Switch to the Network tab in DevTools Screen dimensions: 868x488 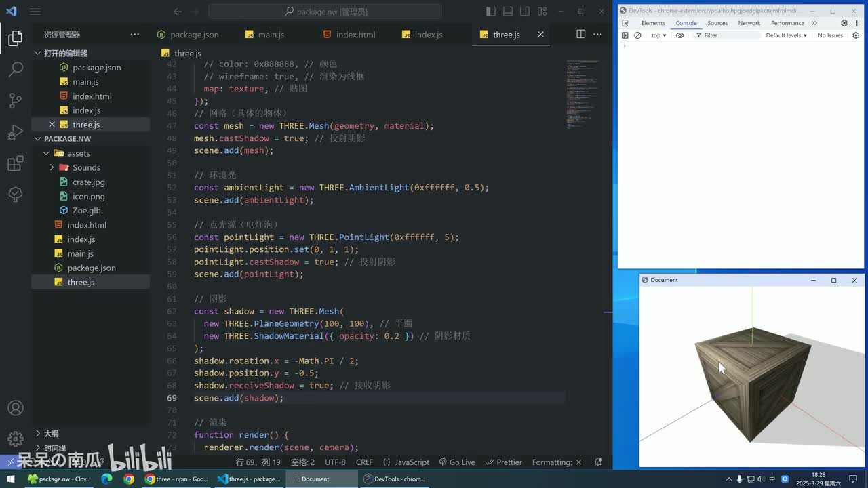(x=749, y=23)
